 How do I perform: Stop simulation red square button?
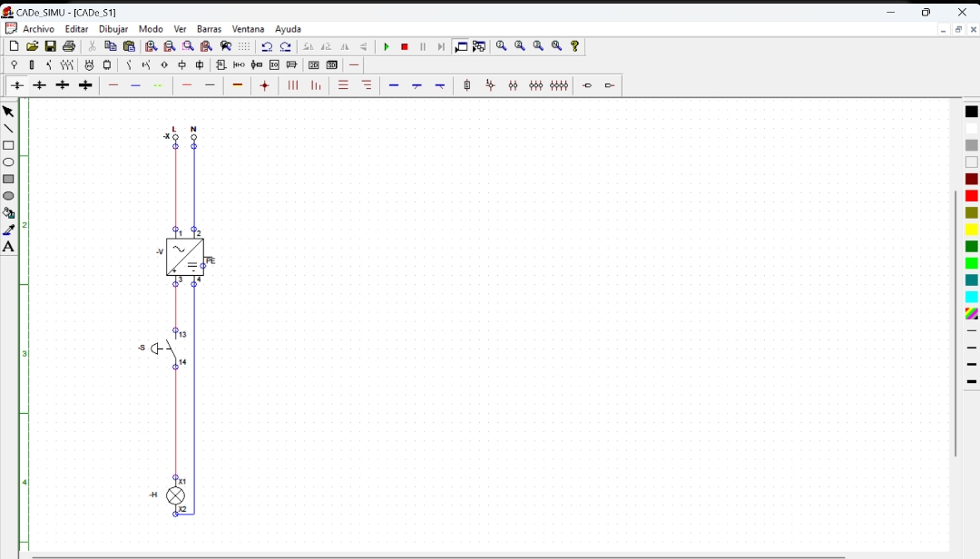pos(405,47)
